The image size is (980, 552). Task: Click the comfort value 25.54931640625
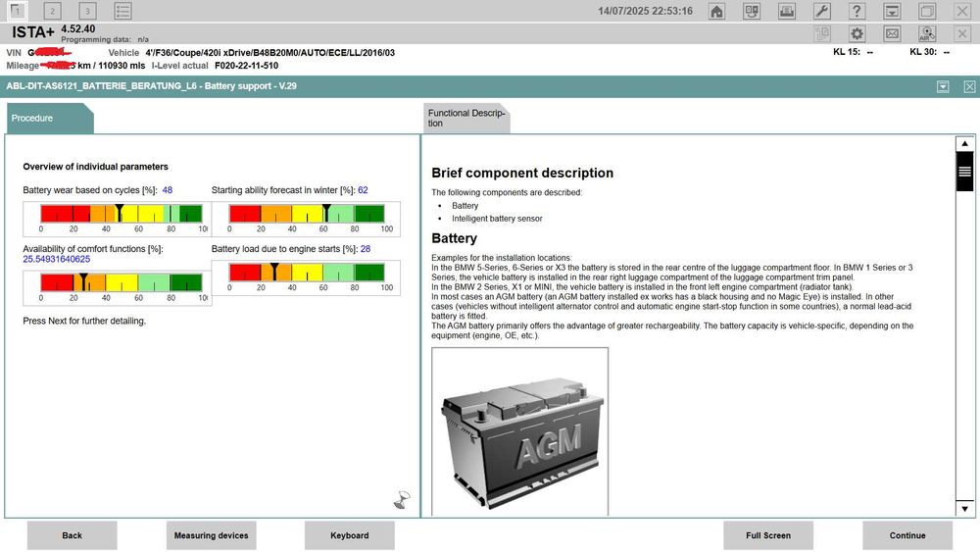(56, 259)
